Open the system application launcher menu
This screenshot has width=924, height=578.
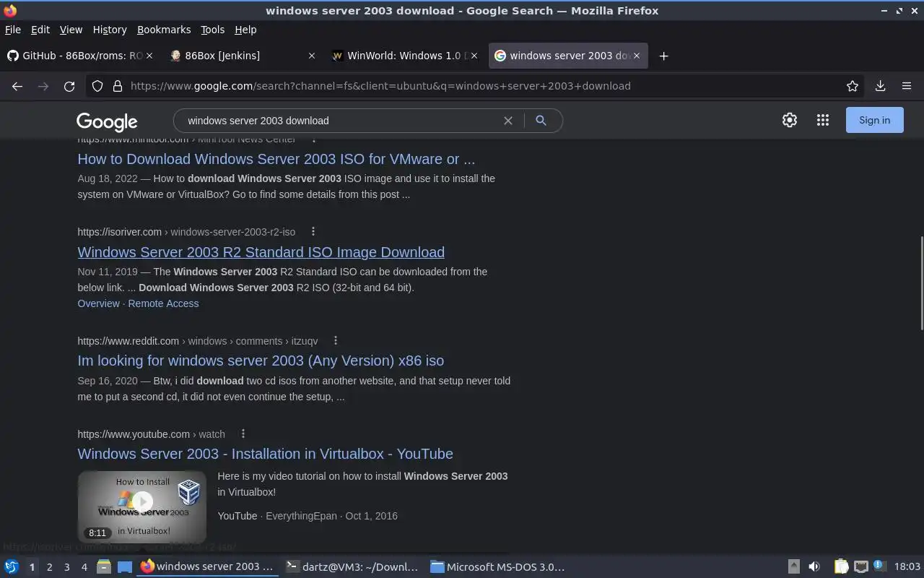(12, 566)
